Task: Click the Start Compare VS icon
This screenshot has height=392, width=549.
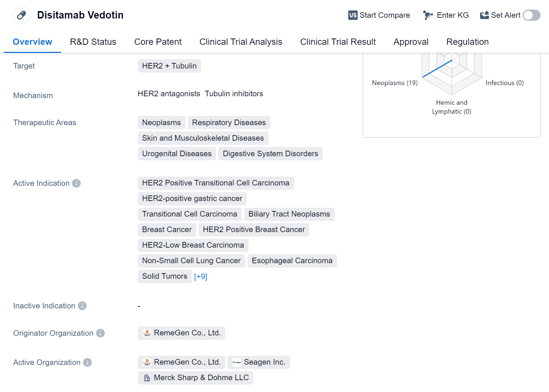Action: (353, 15)
